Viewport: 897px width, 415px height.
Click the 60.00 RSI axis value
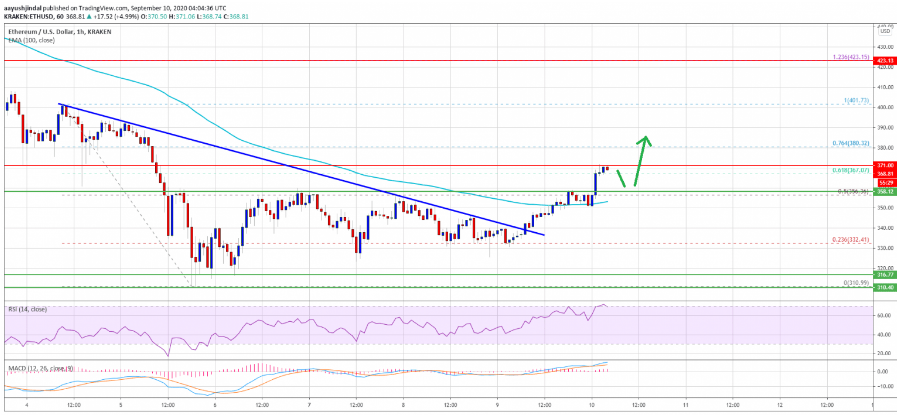coord(885,315)
